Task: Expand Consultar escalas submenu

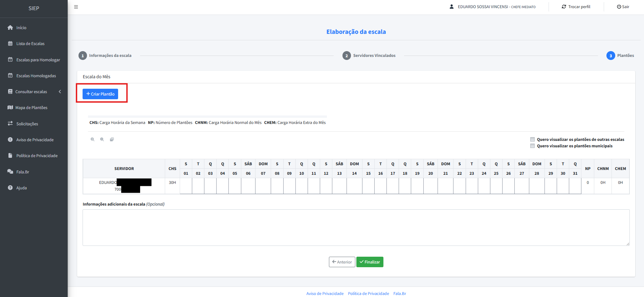Action: coord(31,92)
